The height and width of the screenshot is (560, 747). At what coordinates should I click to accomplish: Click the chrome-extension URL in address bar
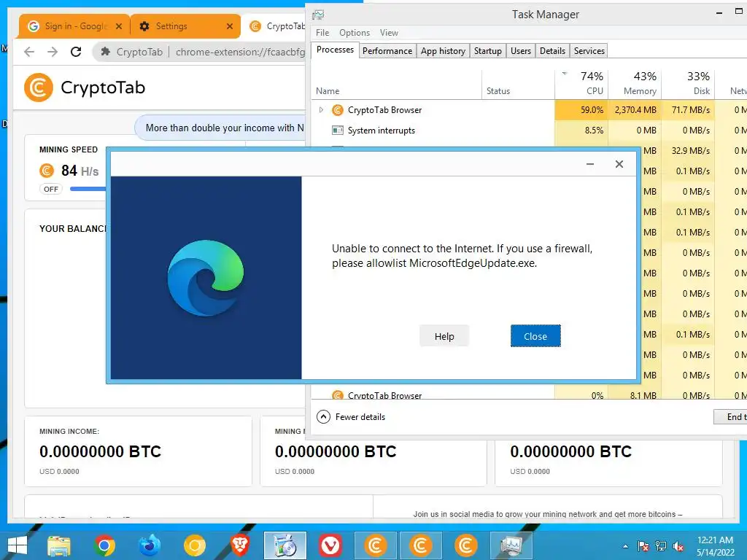coord(240,52)
